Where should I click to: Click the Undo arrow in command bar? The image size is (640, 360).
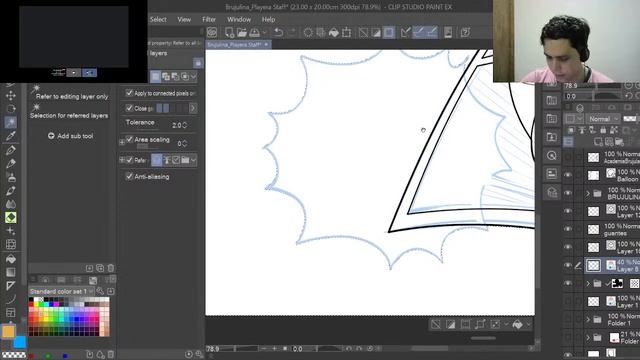(278, 32)
